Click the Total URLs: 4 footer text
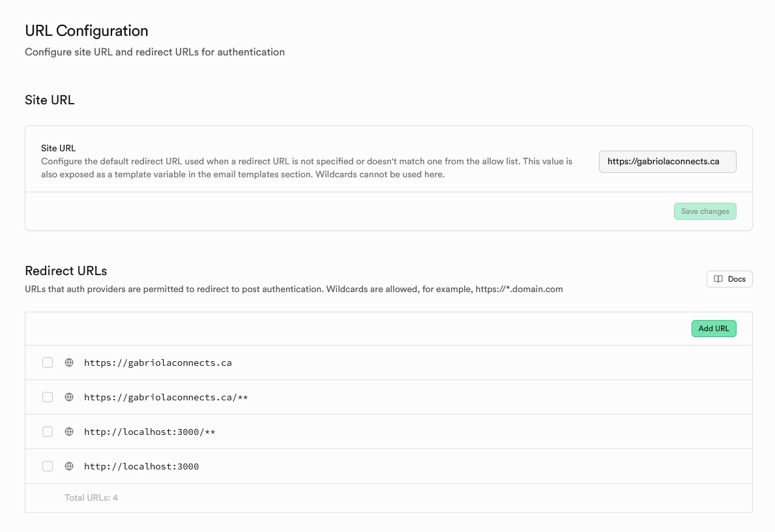The width and height of the screenshot is (775, 532). [91, 497]
